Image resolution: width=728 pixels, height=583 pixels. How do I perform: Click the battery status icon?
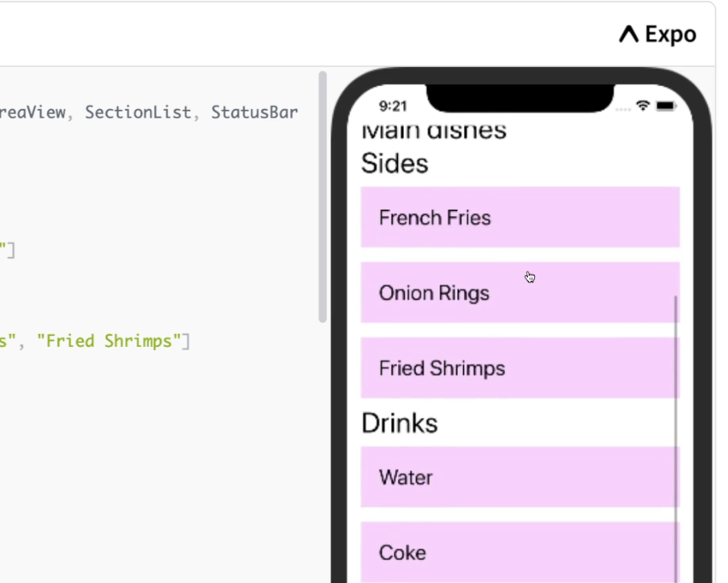(666, 106)
